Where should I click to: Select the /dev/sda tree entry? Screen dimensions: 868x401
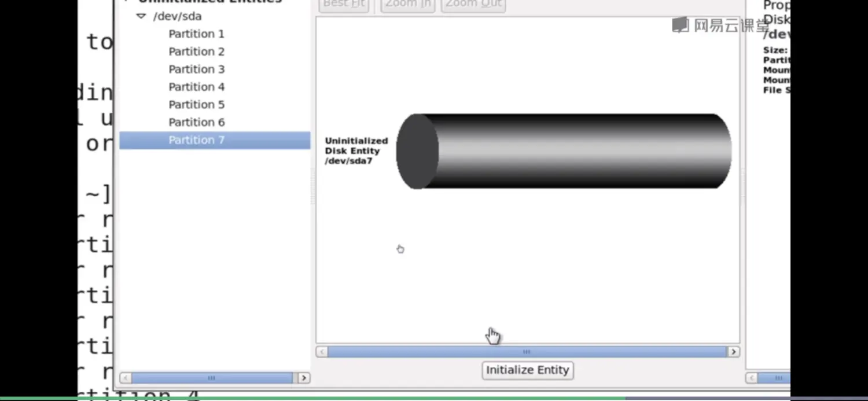coord(177,16)
